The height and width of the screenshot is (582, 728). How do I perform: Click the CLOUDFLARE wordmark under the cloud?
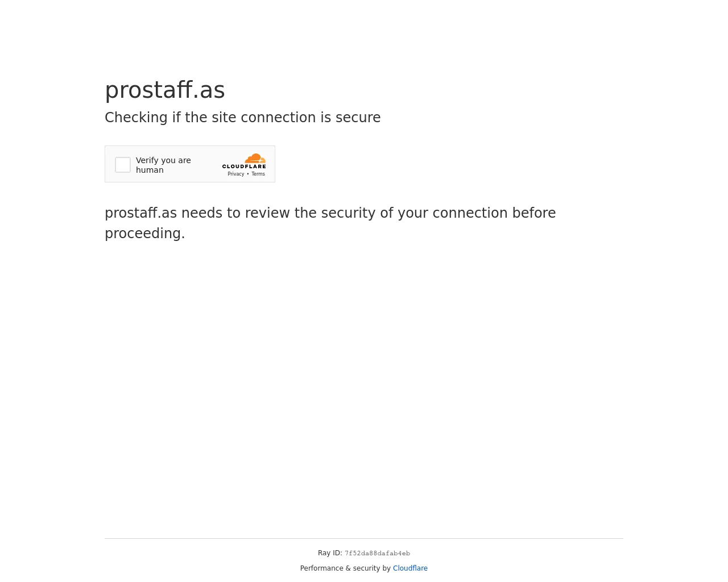[x=244, y=167]
